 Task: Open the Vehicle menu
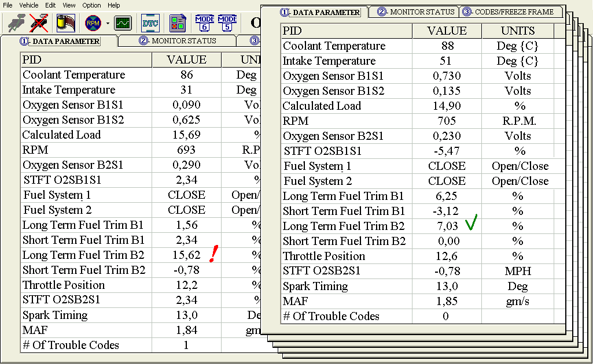29,5
